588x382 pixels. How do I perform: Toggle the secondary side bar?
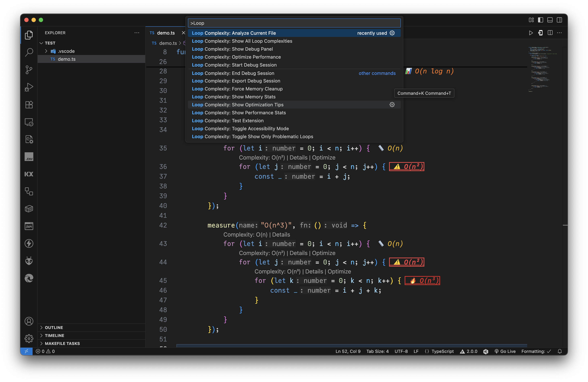[x=559, y=20]
